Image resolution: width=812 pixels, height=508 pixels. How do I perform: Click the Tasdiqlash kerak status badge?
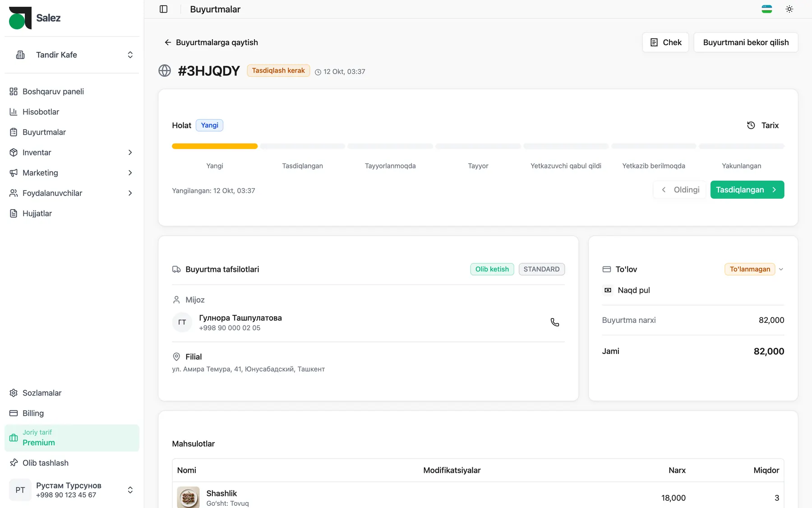coord(278,70)
